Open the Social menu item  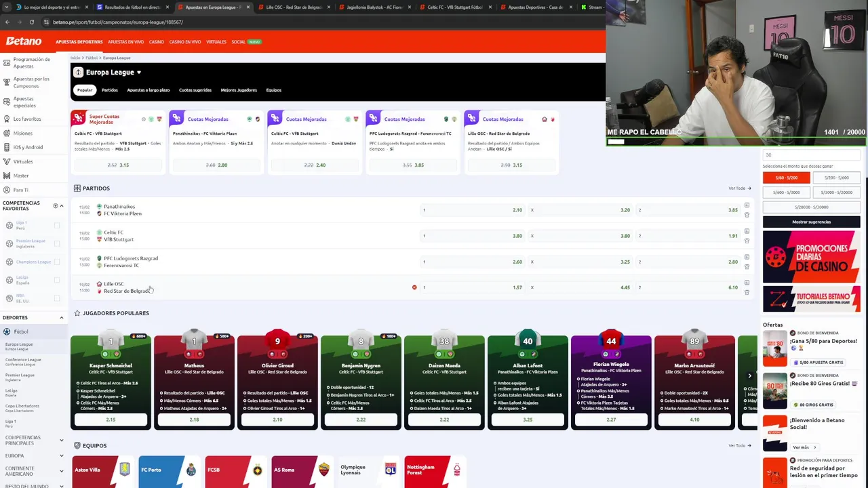point(238,42)
